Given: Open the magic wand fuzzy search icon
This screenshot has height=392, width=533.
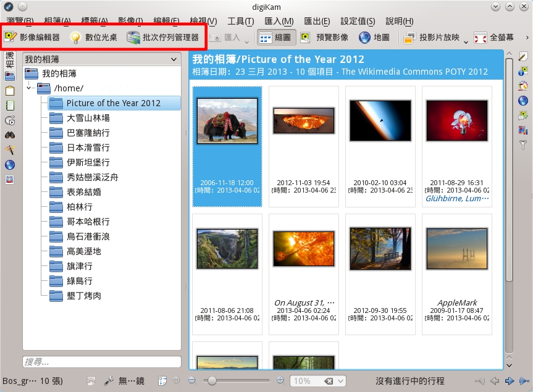Looking at the screenshot, I should pos(10,150).
